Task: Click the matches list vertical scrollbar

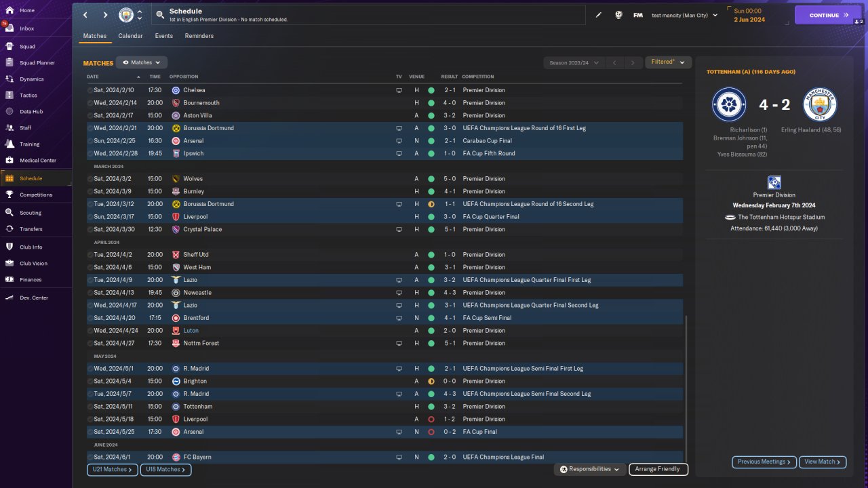Action: (686, 388)
